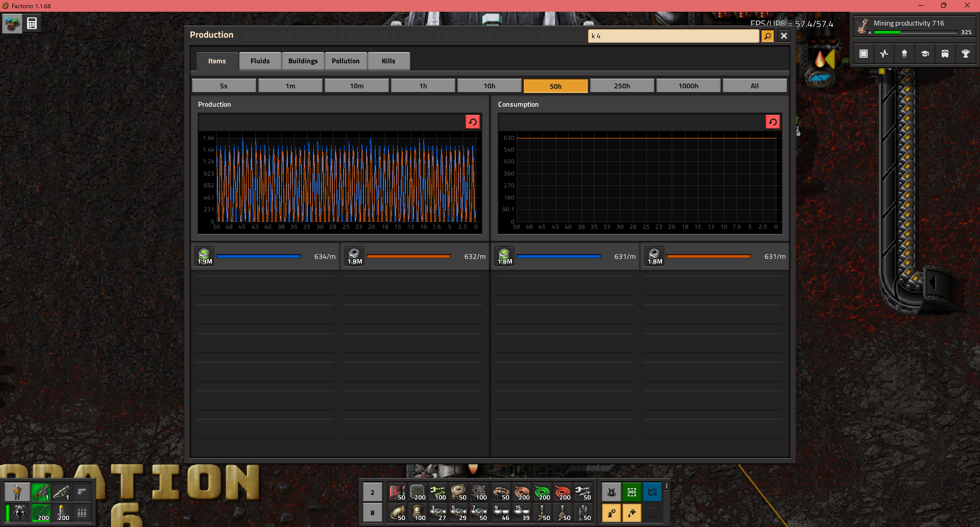Toggle the green blueprint selection shortcut
The width and height of the screenshot is (980, 527).
[632, 492]
